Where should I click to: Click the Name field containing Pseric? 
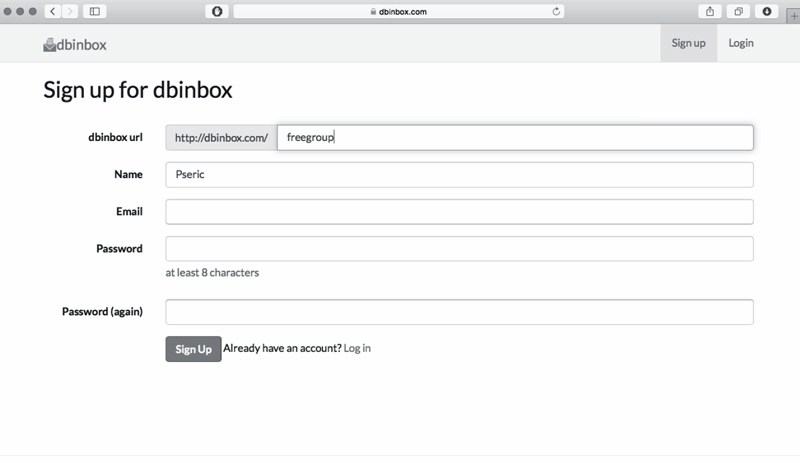[x=459, y=175]
